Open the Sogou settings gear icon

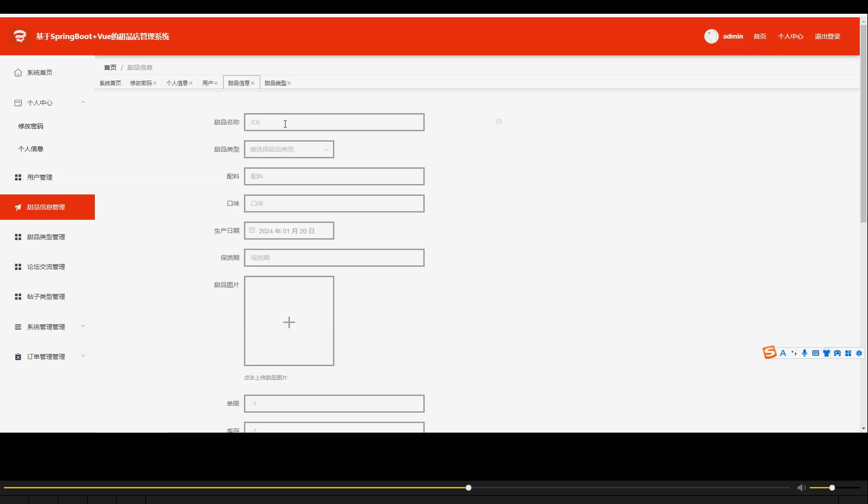pyautogui.click(x=859, y=353)
